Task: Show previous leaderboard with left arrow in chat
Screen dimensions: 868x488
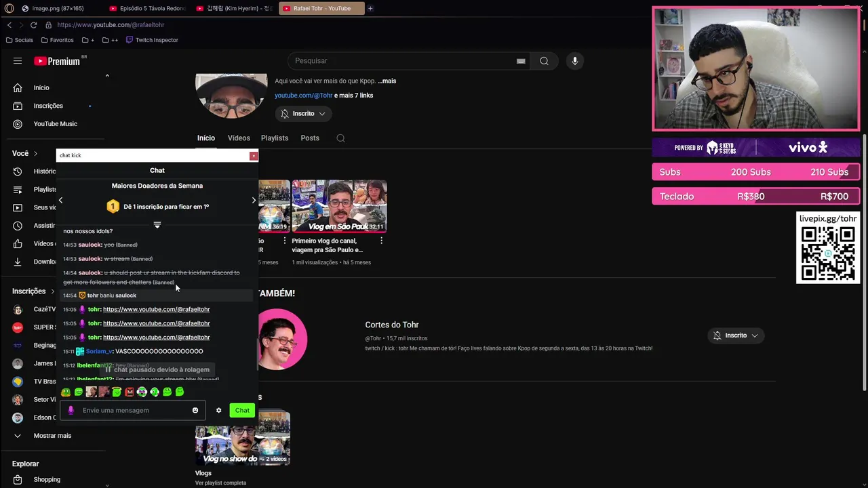Action: tap(60, 200)
